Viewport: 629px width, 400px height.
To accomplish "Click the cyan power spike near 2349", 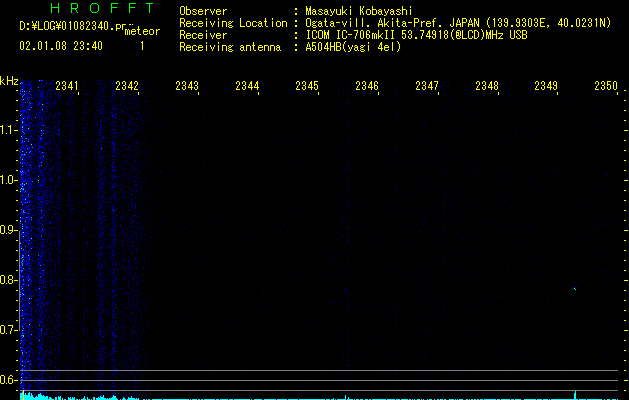I will tap(575, 394).
